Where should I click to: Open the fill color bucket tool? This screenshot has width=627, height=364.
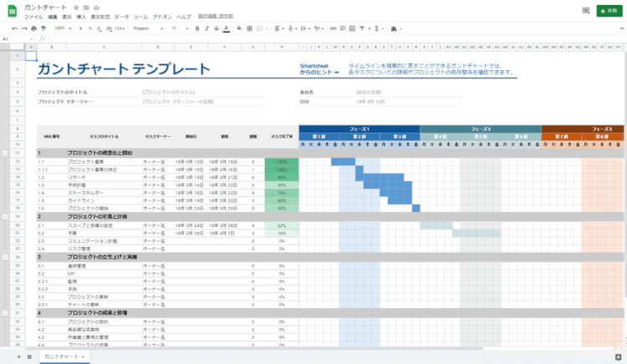(x=241, y=28)
